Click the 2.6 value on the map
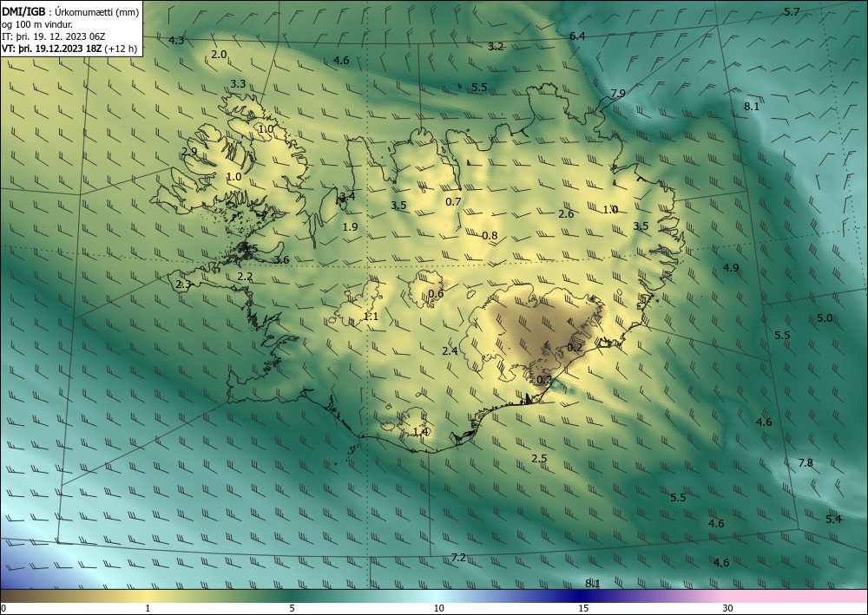The width and height of the screenshot is (868, 615). 566,214
